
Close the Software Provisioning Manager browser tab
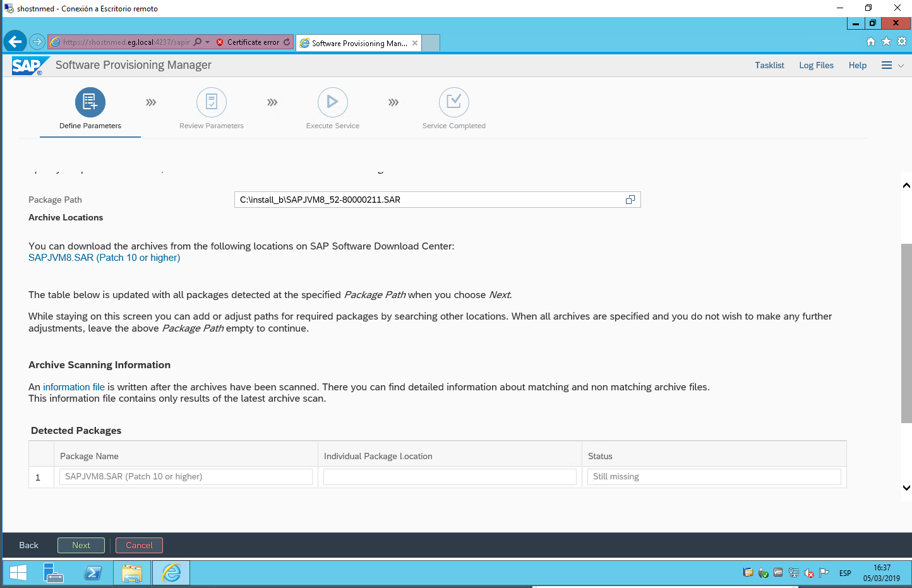(415, 43)
